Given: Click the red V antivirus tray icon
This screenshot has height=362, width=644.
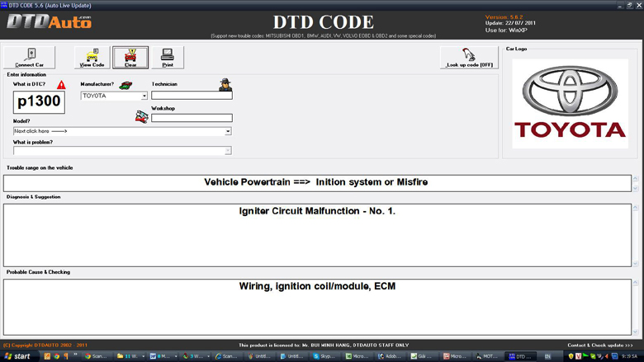Looking at the screenshot, I should coord(578,356).
